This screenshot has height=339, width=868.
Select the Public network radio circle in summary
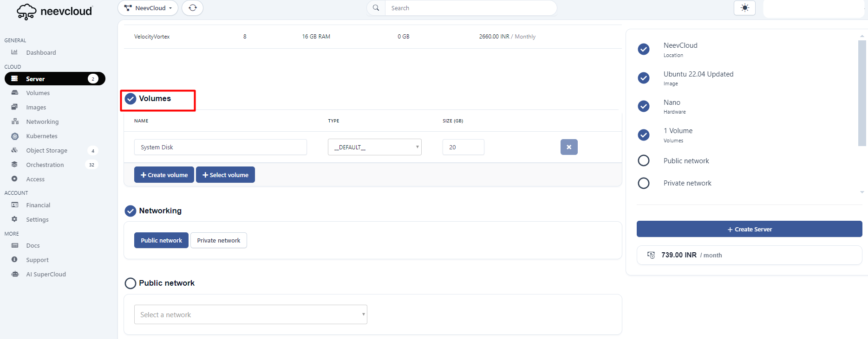pos(643,160)
